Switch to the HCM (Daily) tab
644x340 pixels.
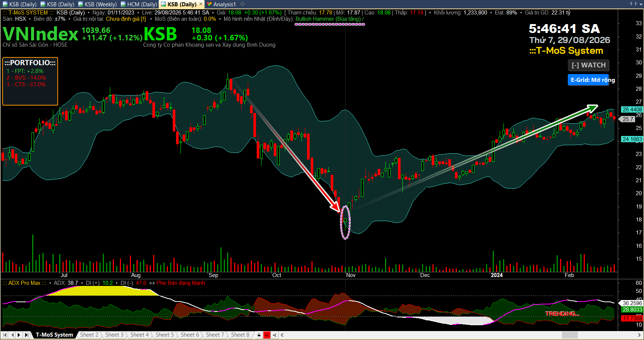click(x=139, y=4)
